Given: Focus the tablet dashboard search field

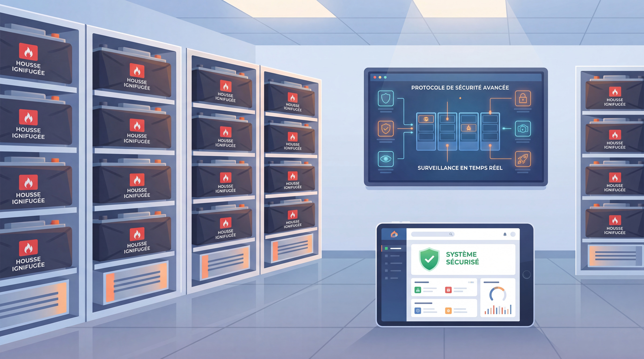Looking at the screenshot, I should [433, 234].
